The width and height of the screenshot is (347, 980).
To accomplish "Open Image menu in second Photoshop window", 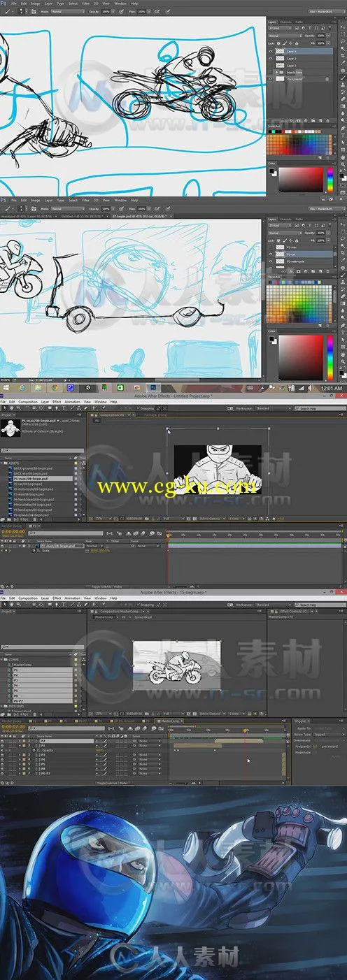I will click(x=34, y=201).
